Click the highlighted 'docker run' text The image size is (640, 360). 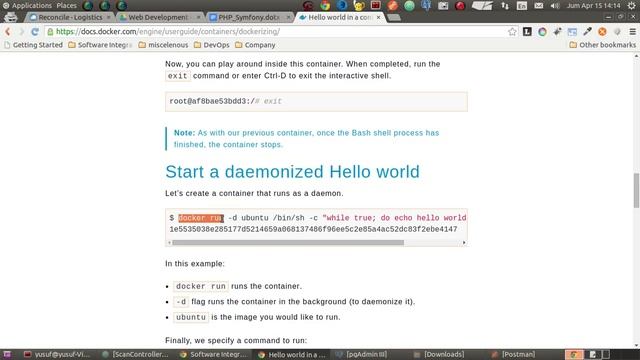201,218
